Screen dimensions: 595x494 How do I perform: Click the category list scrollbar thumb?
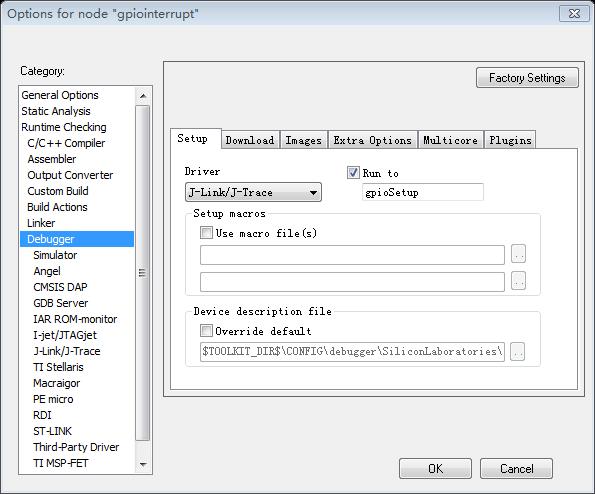coord(143,273)
